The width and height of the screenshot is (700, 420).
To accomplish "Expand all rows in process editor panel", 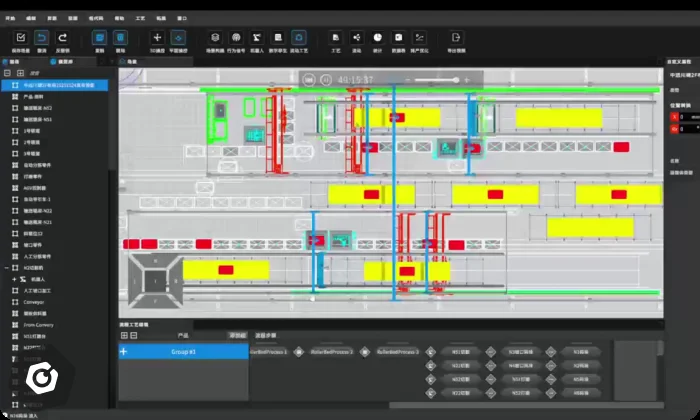I will coord(124,335).
